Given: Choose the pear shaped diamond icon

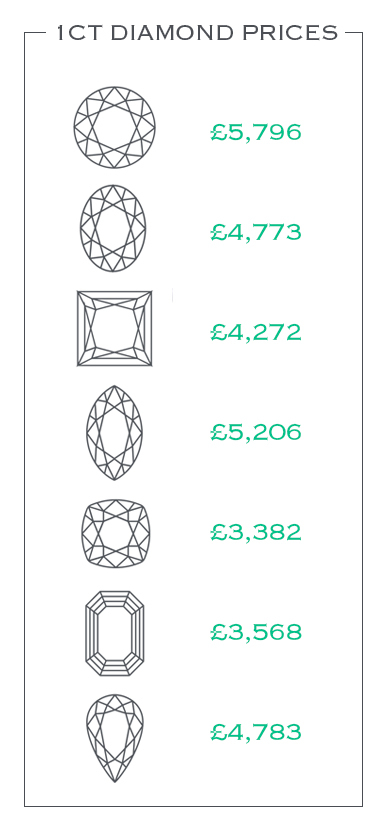Looking at the screenshot, I should click(115, 738).
